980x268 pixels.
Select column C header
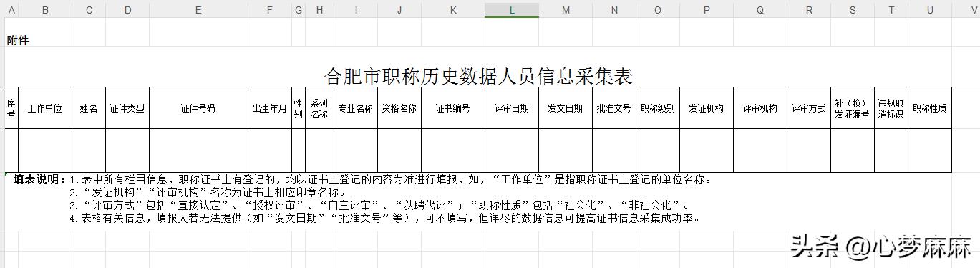(x=89, y=9)
